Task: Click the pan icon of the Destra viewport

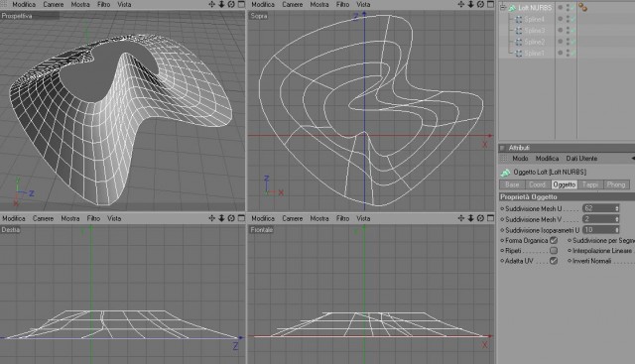Action: pos(211,218)
